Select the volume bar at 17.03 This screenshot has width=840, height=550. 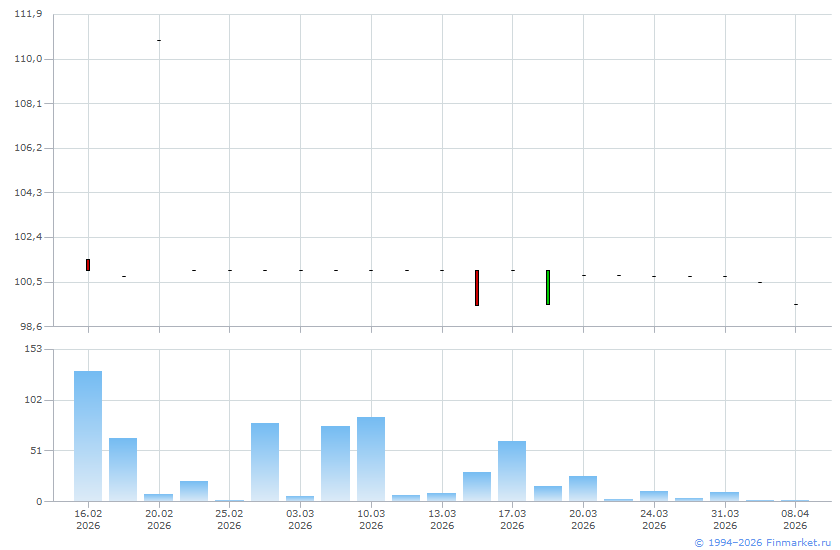click(512, 470)
